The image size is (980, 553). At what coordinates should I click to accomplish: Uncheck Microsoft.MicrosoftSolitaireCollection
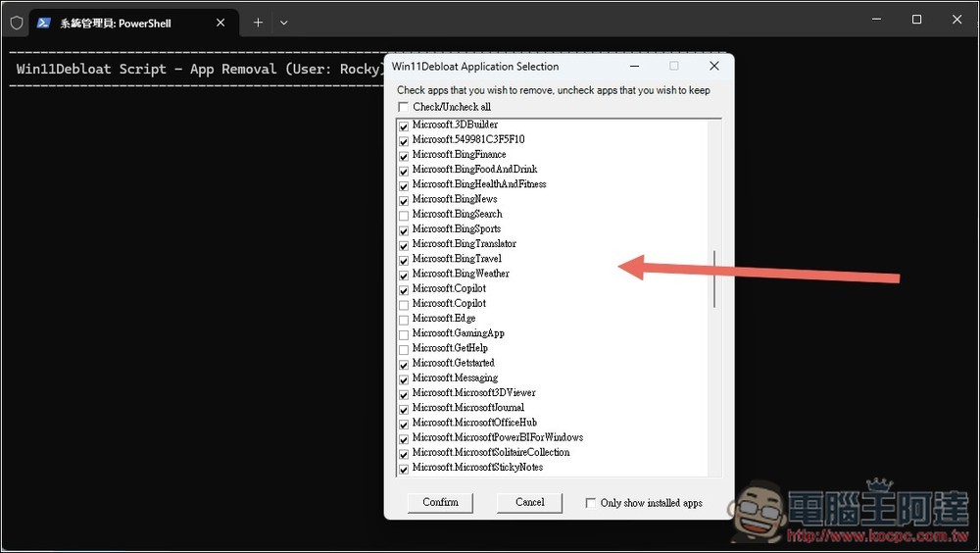(x=404, y=454)
